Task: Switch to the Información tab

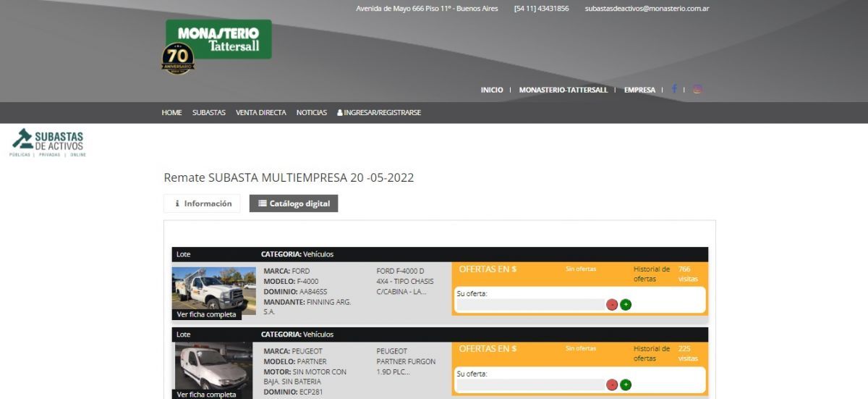Action: (x=203, y=203)
